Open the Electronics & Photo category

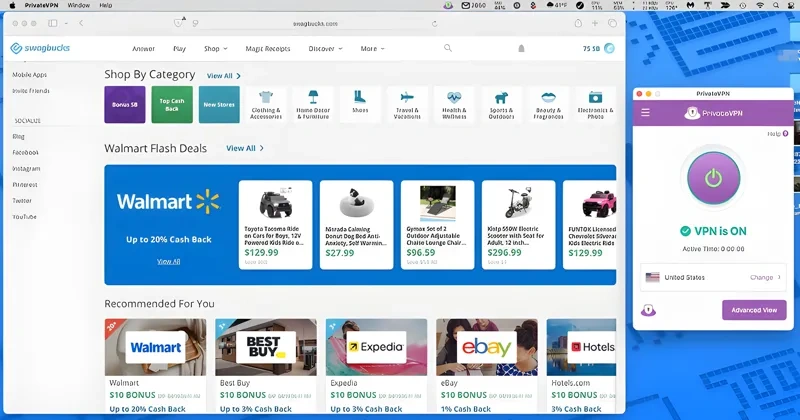pos(595,105)
